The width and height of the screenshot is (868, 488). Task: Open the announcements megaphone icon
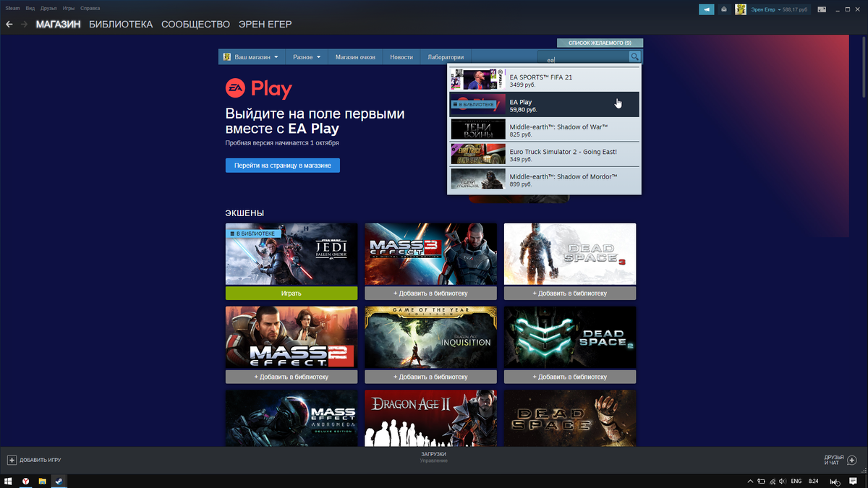pos(706,9)
